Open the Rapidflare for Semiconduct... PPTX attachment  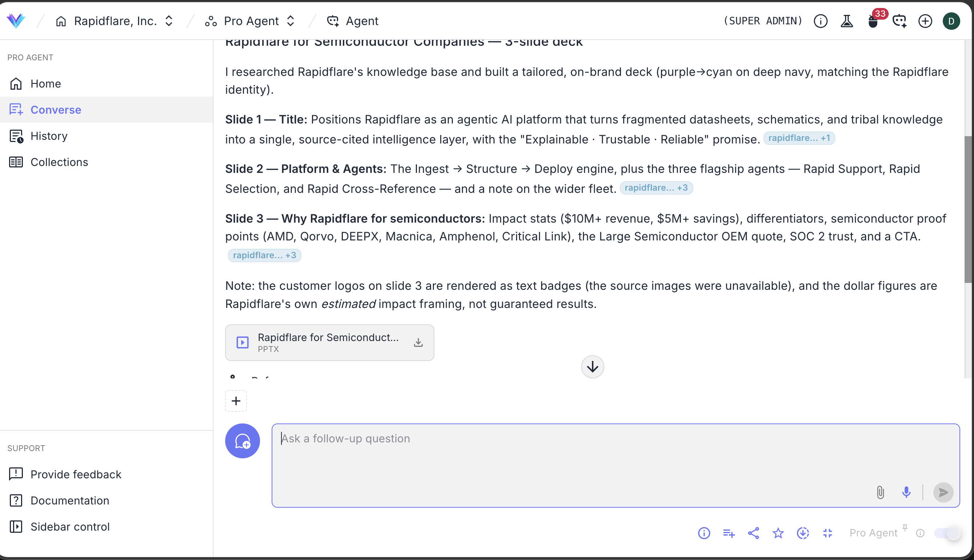(x=329, y=342)
